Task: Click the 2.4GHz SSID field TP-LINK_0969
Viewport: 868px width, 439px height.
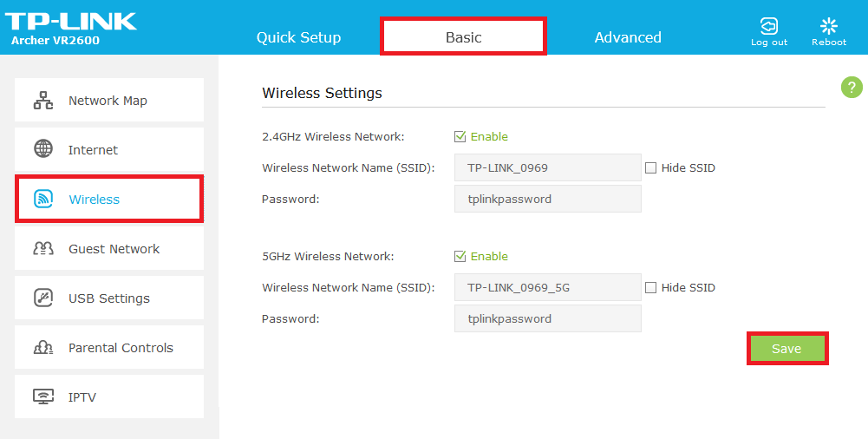Action: click(x=547, y=167)
